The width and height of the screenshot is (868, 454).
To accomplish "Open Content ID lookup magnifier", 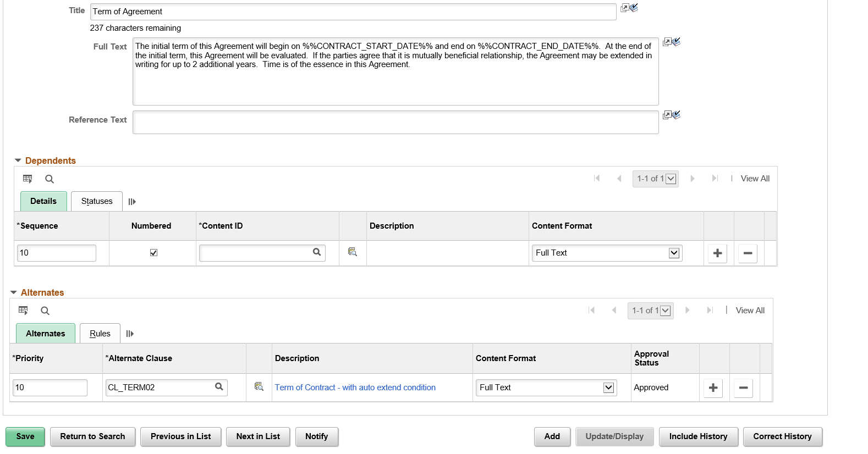I will coord(317,252).
